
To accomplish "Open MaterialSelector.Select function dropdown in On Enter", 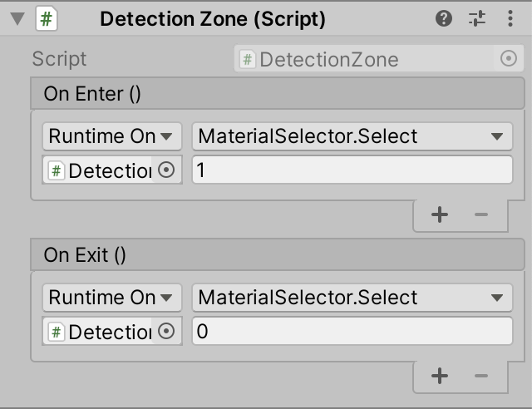I will 352,136.
